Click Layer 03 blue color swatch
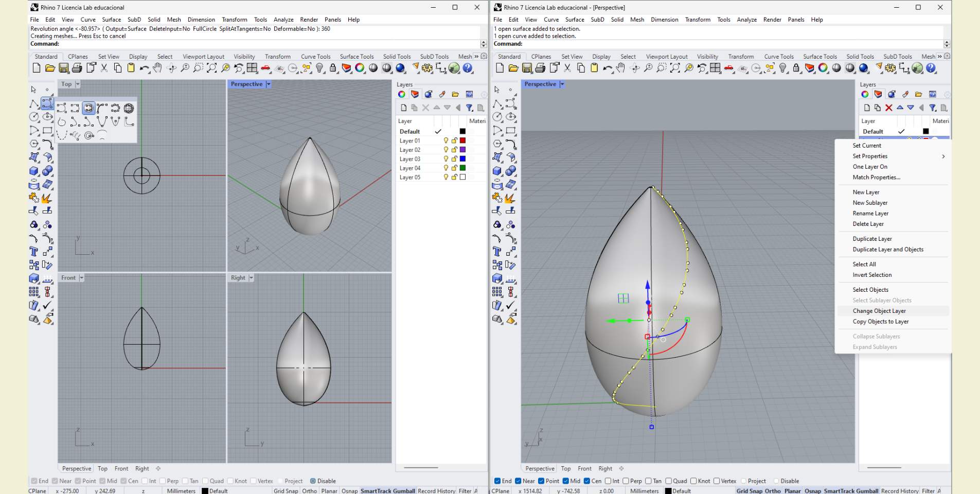Image resolution: width=980 pixels, height=494 pixels. pyautogui.click(x=462, y=159)
